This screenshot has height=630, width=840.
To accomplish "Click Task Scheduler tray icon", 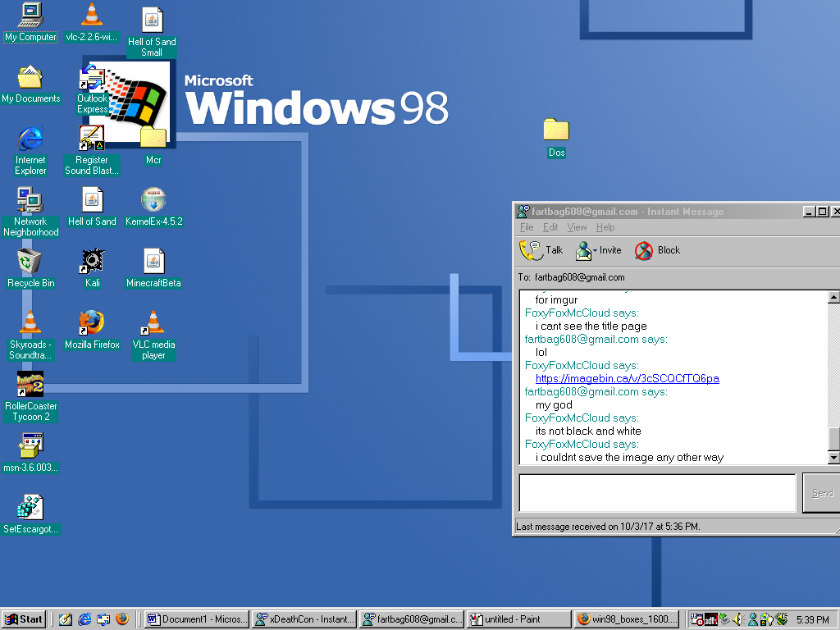I will tap(696, 619).
